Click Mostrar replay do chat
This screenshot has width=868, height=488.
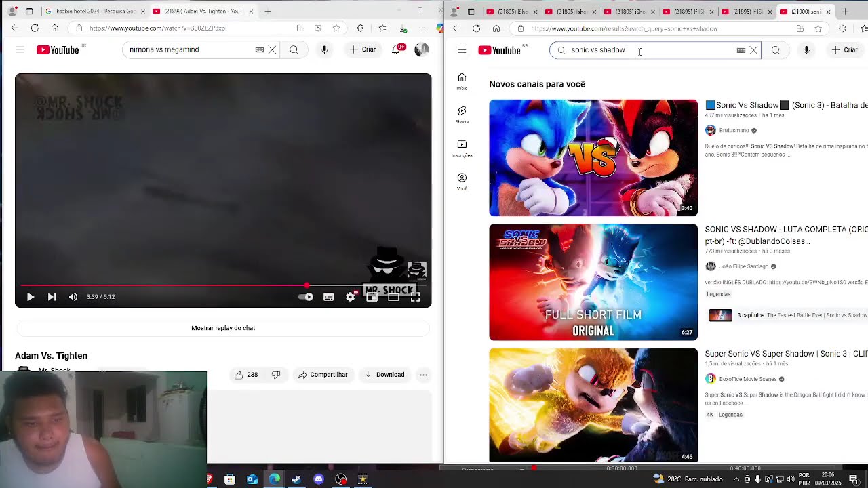click(223, 328)
